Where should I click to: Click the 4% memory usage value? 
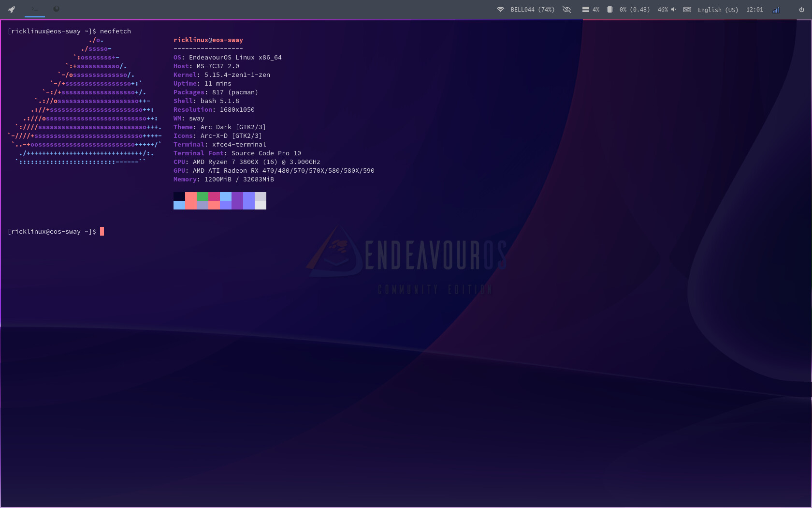click(596, 10)
